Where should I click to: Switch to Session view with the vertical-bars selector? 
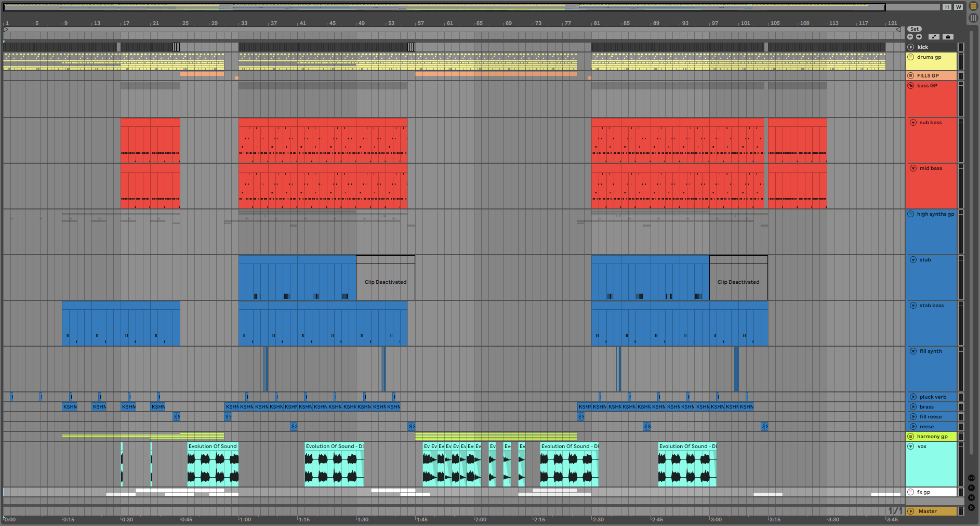click(973, 18)
